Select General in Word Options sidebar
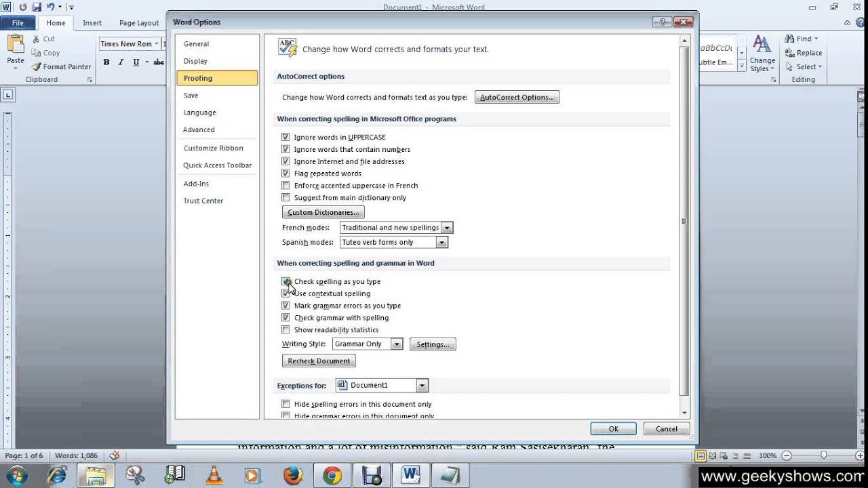The width and height of the screenshot is (868, 488). coord(217,44)
